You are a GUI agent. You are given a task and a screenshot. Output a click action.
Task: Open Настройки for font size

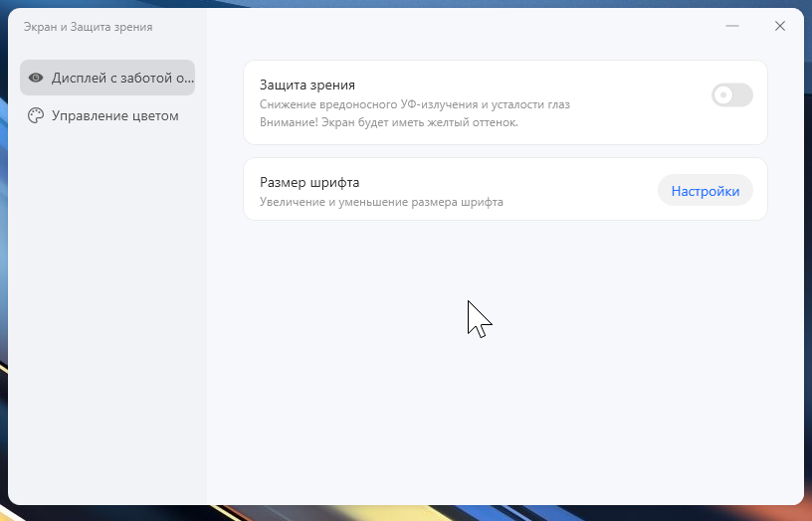click(x=705, y=191)
